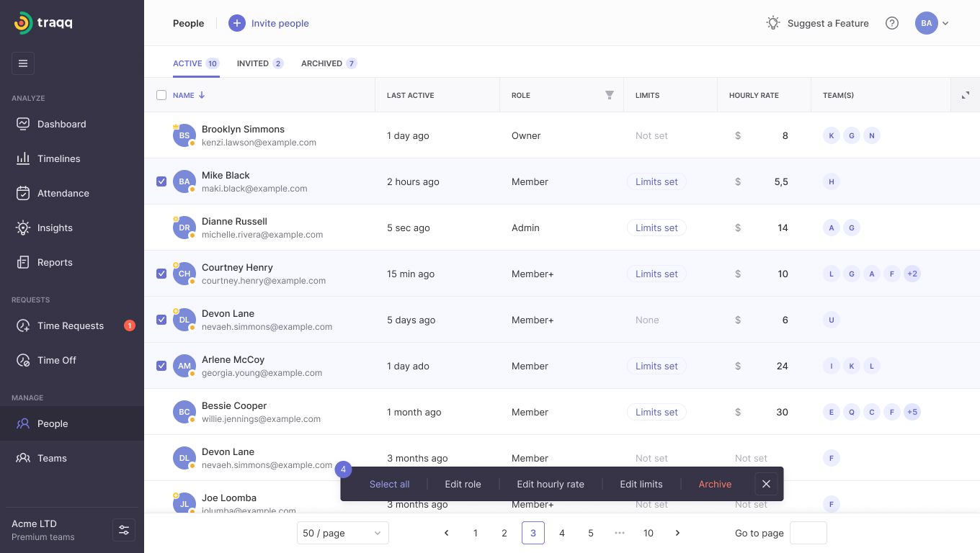Screen dimensions: 980x553
Task: Click the Go to page input field
Action: pos(808,533)
